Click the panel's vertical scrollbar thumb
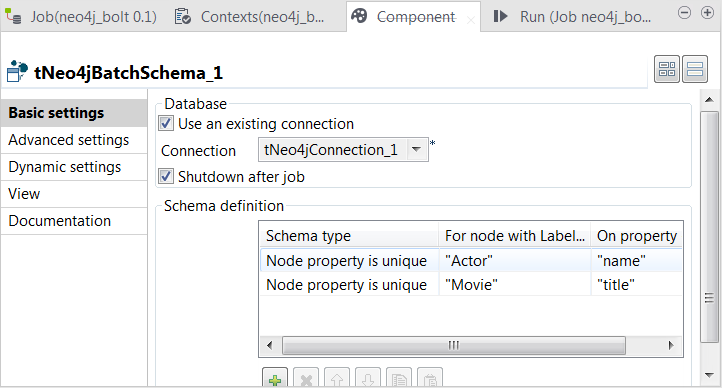 pos(709,227)
